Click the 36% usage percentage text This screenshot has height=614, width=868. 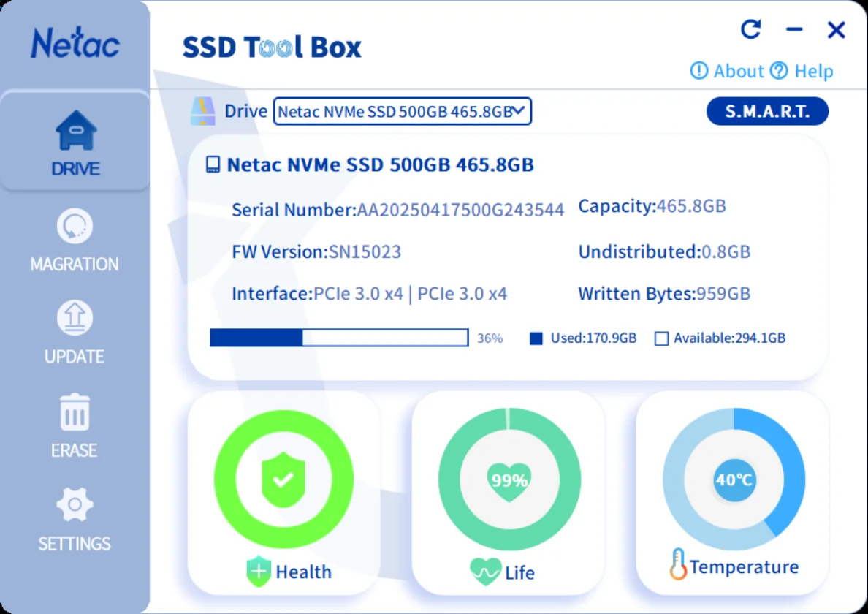(x=490, y=338)
